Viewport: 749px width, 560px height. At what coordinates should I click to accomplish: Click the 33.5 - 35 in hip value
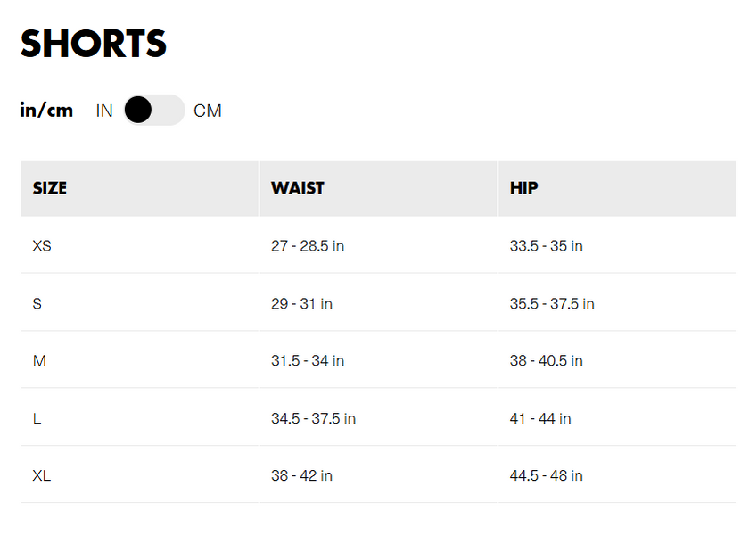point(546,246)
